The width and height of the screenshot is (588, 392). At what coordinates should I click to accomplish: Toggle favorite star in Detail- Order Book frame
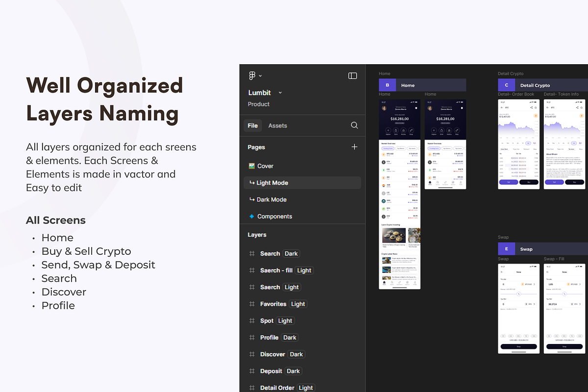click(536, 107)
